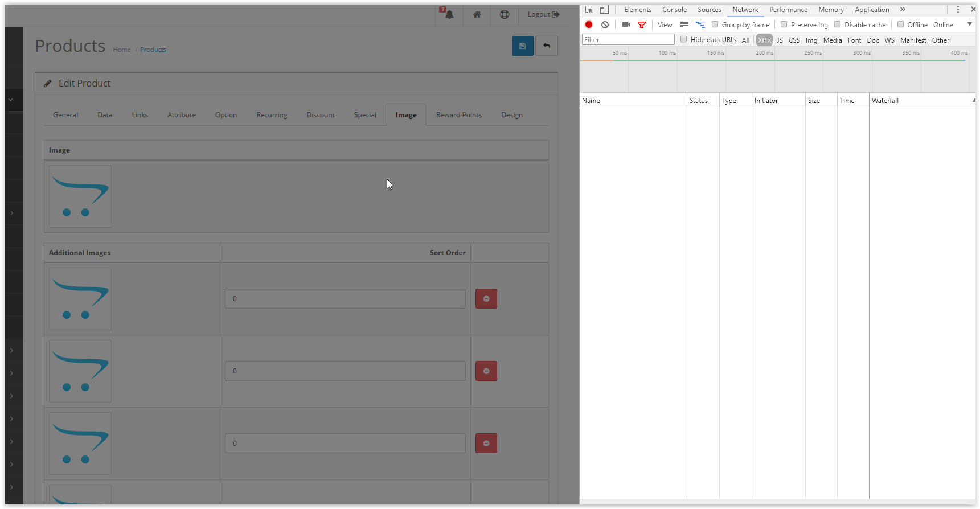This screenshot has width=980, height=509.
Task: Stop recording network log red button
Action: [589, 24]
